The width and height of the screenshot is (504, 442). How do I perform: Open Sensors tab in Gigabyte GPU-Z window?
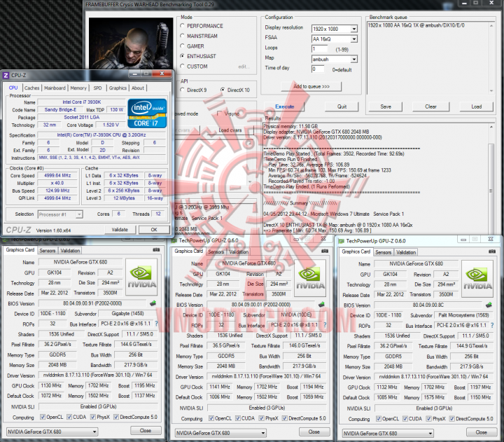[48, 251]
